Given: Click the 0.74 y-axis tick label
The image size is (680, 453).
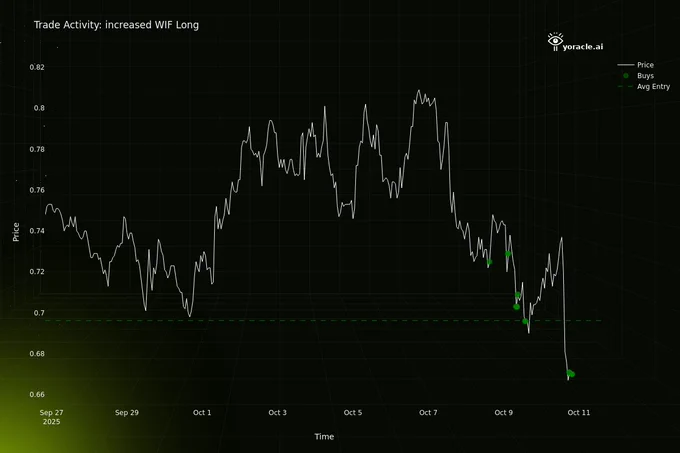Looking at the screenshot, I should tap(37, 231).
